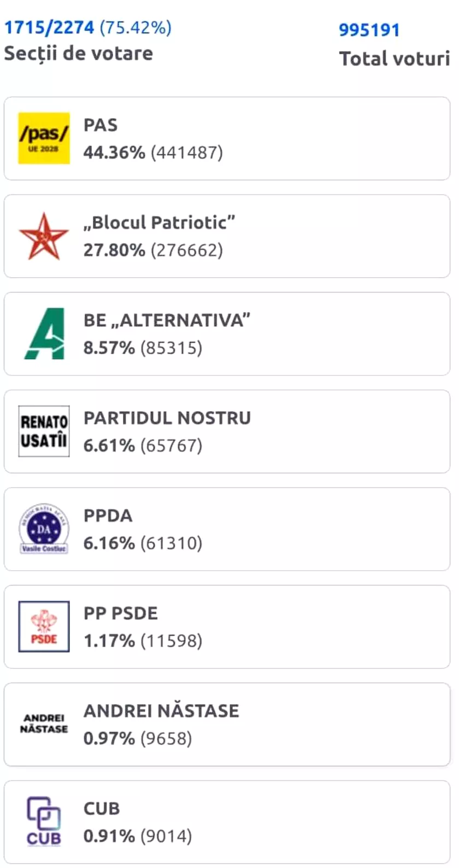The height and width of the screenshot is (868, 459).
Task: Click the 995191 total votes number
Action: [369, 30]
